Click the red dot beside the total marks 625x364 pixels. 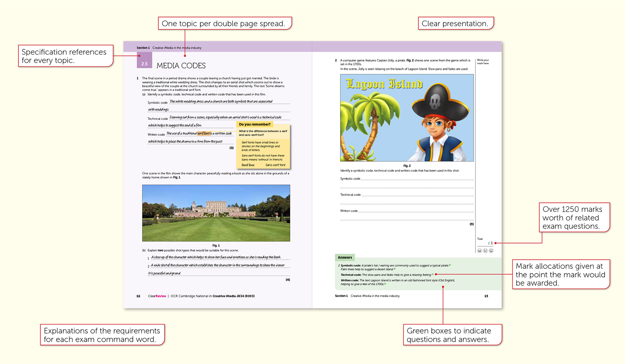tap(495, 243)
